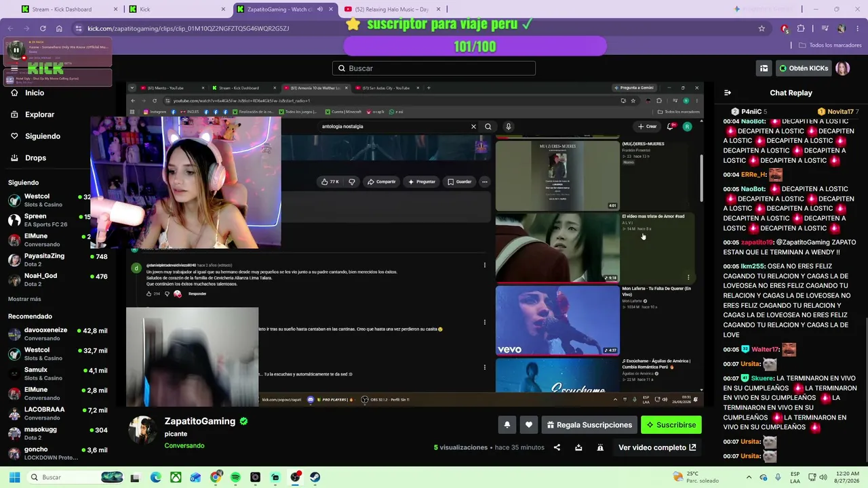Open the Conversando category link
Image resolution: width=868 pixels, height=488 pixels.
(x=184, y=445)
